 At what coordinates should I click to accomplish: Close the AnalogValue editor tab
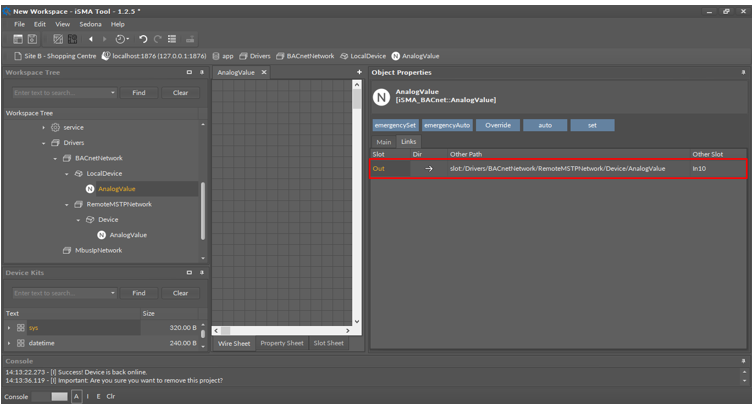point(264,72)
